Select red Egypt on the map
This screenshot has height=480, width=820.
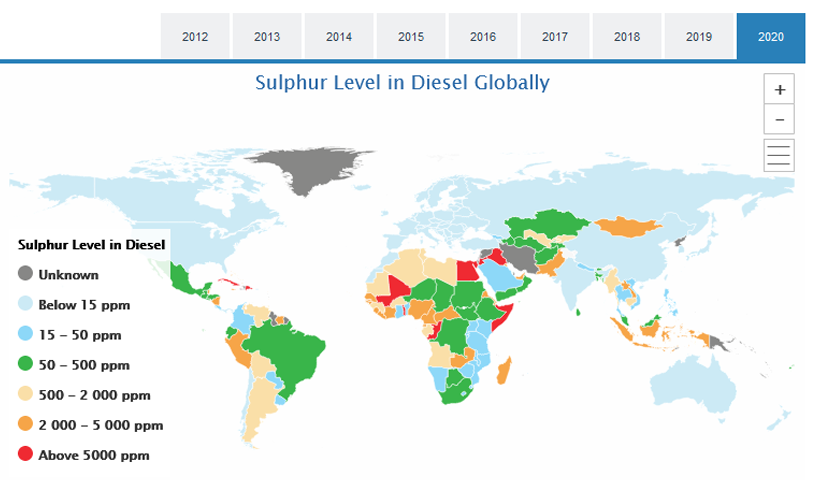pos(466,271)
